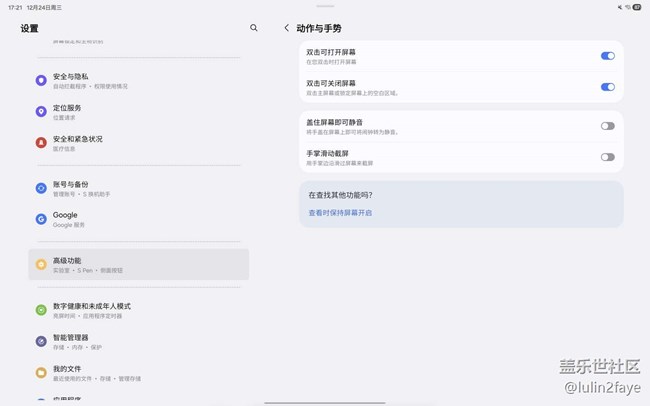The width and height of the screenshot is (650, 406).
Task: Open the settings search icon
Action: click(254, 28)
